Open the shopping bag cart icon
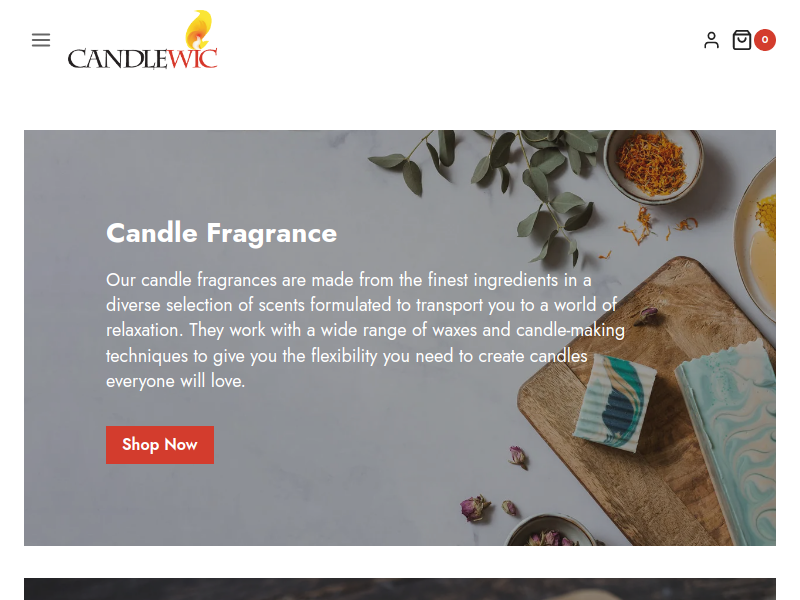This screenshot has height=600, width=800. point(741,40)
